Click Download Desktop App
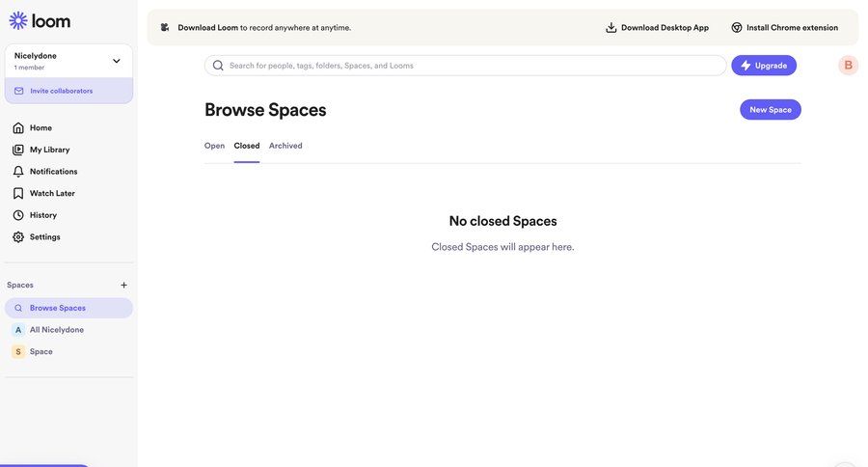 point(657,28)
